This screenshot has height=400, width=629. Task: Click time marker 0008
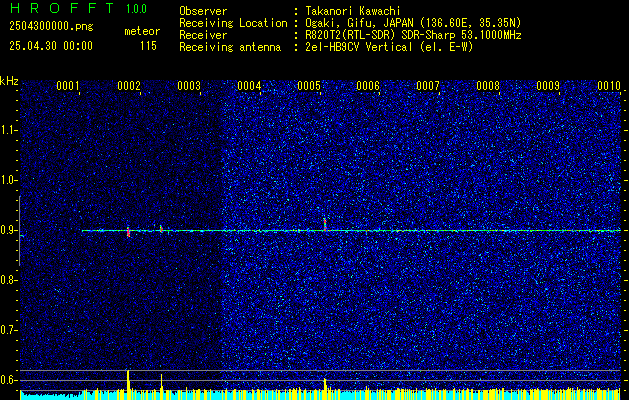488,86
